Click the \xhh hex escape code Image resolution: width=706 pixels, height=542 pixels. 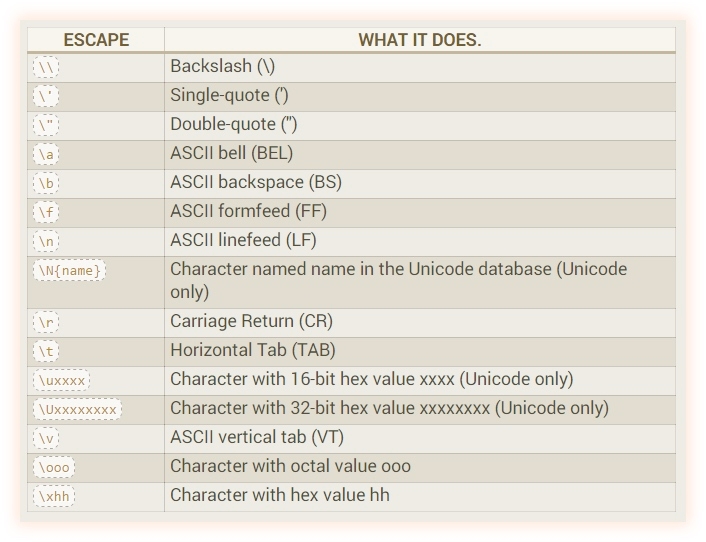point(54,496)
